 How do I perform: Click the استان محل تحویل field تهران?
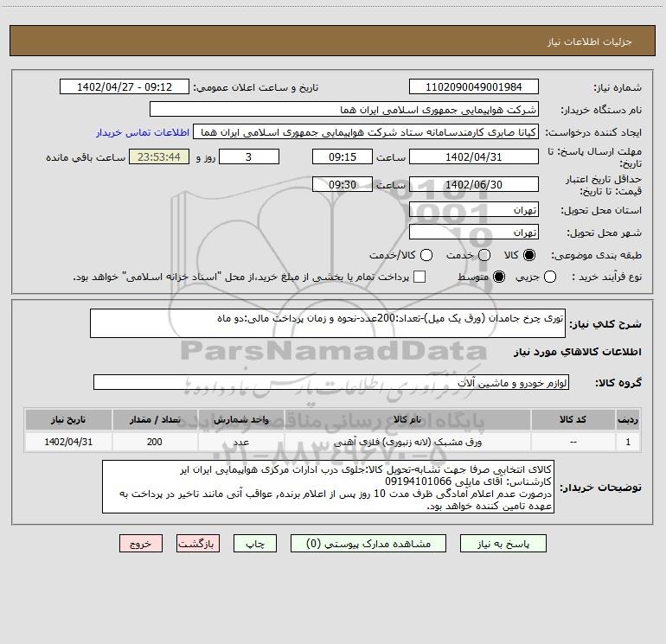point(474,209)
